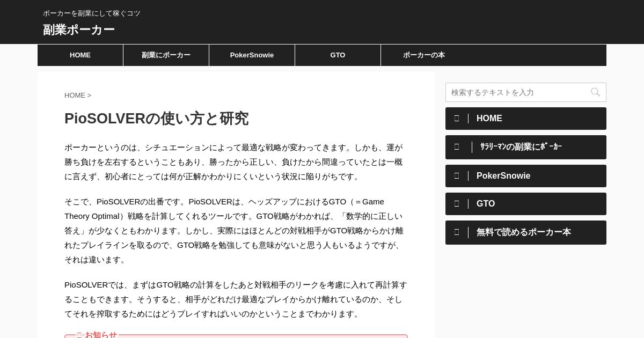Open 無料で読めるポーカー本 sidebar button

coord(526,232)
